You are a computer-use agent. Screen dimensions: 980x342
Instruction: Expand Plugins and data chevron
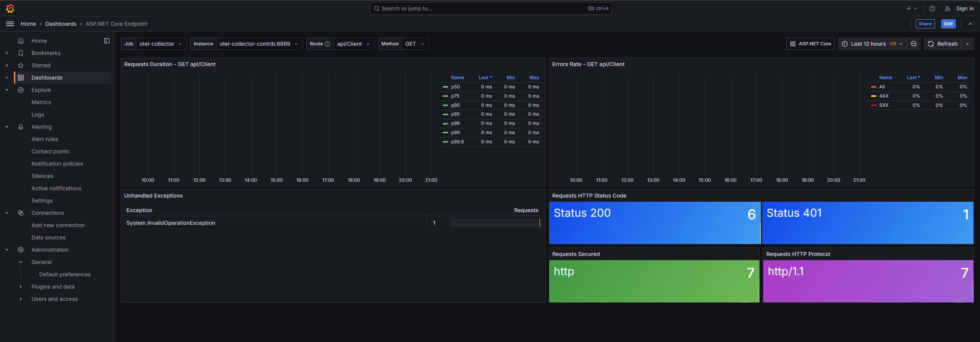pos(21,287)
